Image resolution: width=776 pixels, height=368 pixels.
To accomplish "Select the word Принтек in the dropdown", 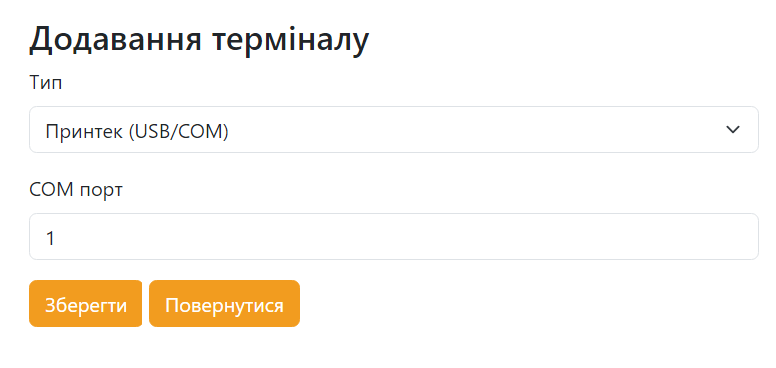I will click(x=84, y=131).
